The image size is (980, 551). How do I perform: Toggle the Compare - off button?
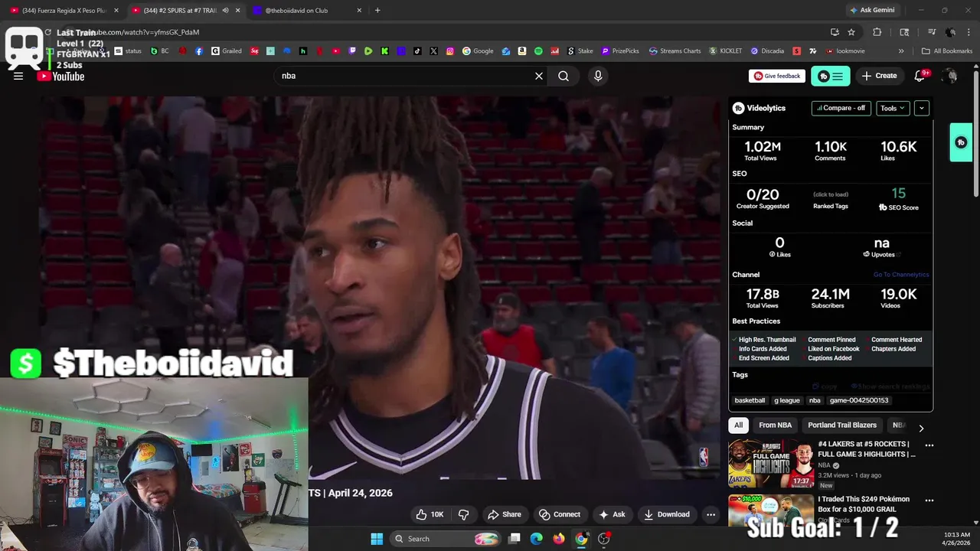[841, 108]
